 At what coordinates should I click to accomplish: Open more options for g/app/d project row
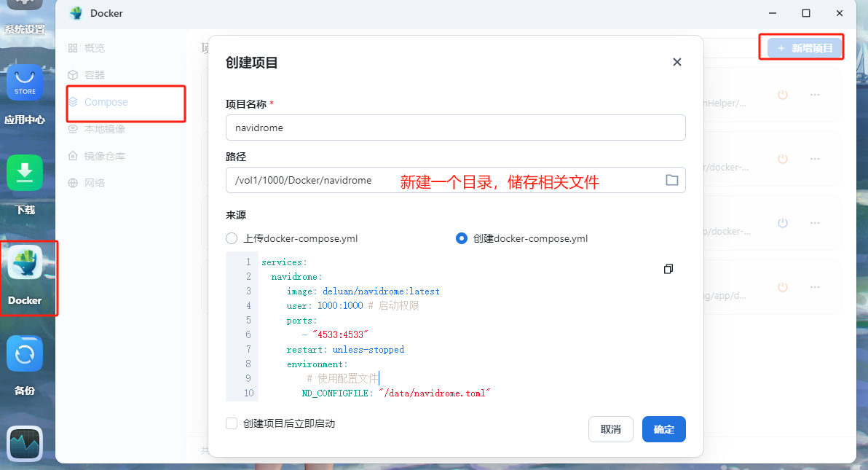(x=815, y=287)
